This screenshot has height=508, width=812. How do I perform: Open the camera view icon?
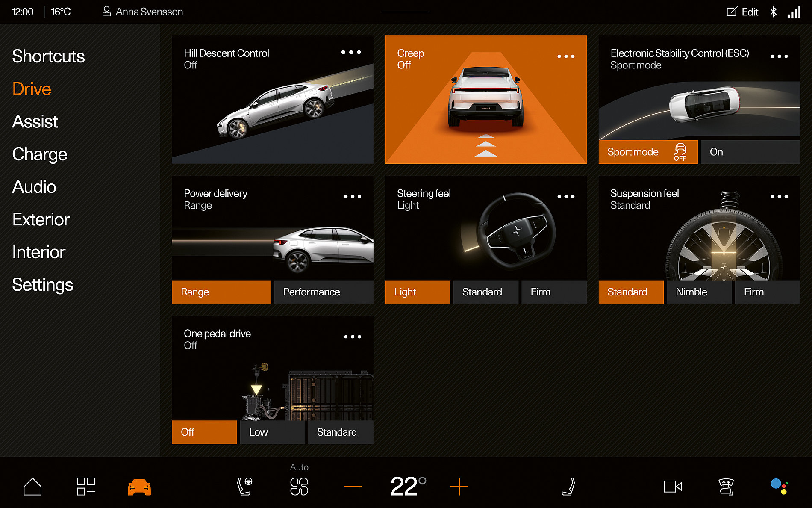(x=672, y=486)
